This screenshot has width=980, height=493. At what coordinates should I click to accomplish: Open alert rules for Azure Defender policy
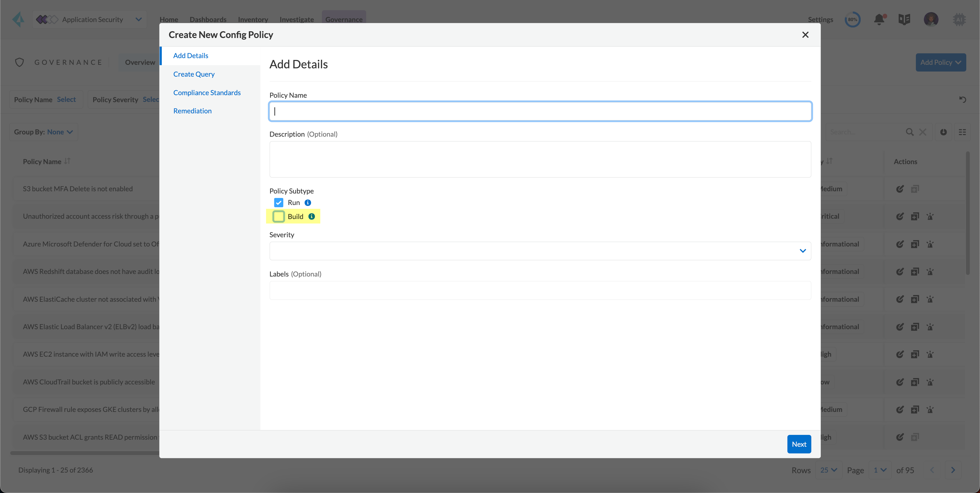(x=930, y=244)
